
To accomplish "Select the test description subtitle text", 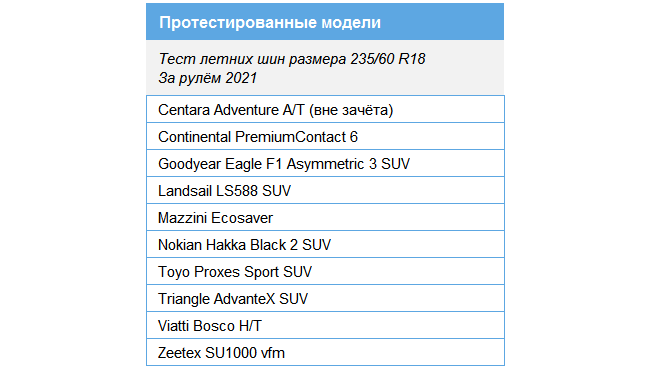I will tap(292, 68).
